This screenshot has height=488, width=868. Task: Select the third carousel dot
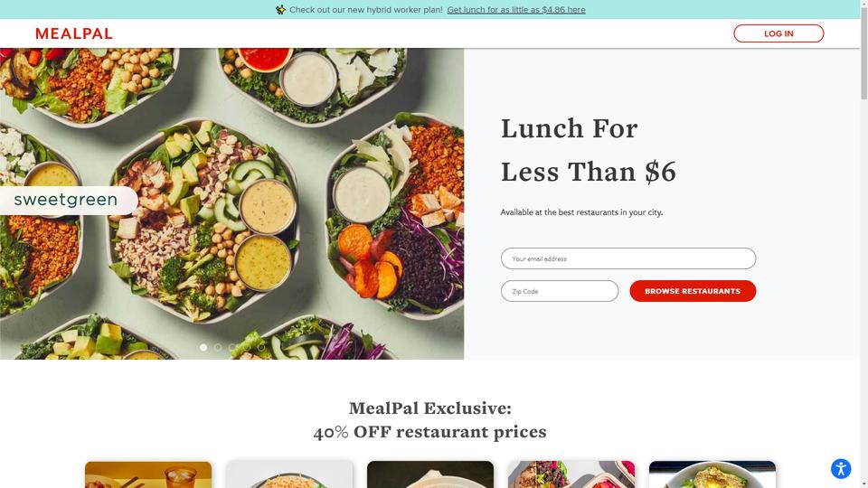(x=232, y=347)
